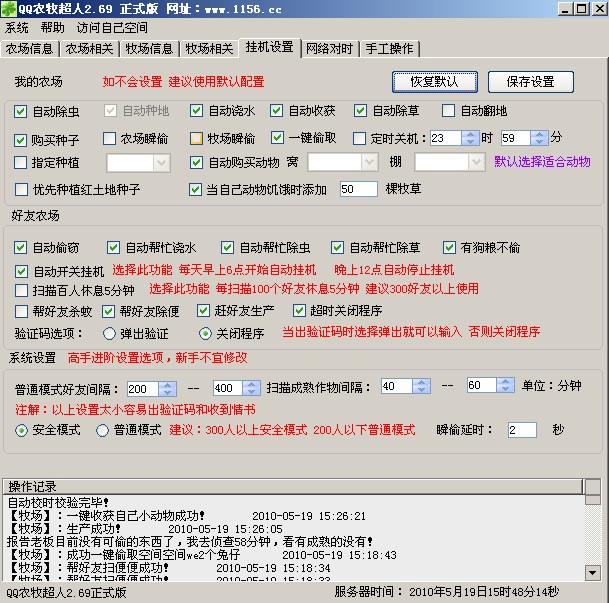Toggle the 帮好友除便 checkbox
Image resolution: width=609 pixels, height=603 pixels.
coord(108,311)
